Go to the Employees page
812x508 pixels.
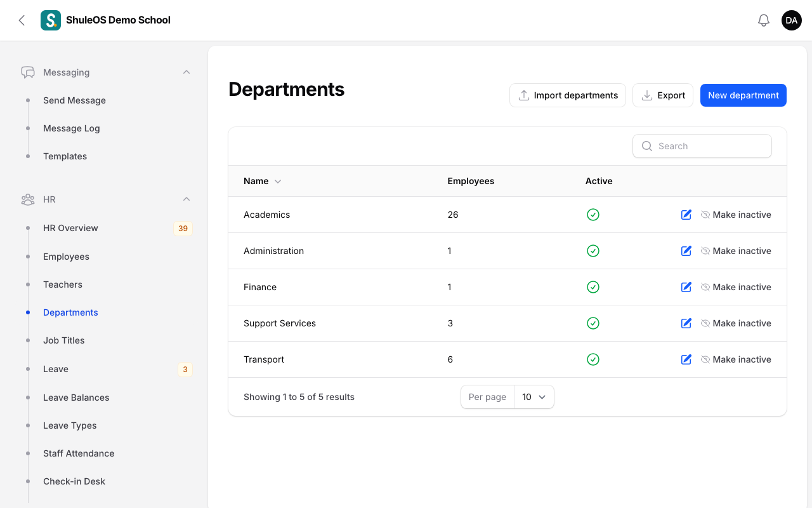pyautogui.click(x=66, y=257)
